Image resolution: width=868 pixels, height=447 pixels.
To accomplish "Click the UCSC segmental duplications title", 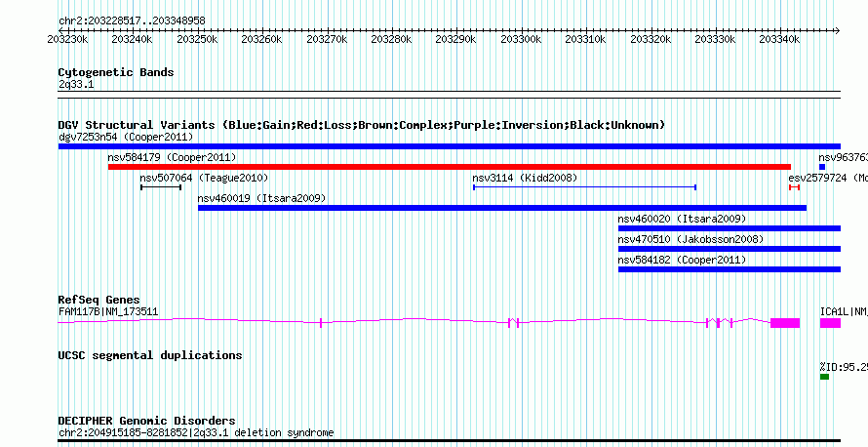I will (x=150, y=355).
